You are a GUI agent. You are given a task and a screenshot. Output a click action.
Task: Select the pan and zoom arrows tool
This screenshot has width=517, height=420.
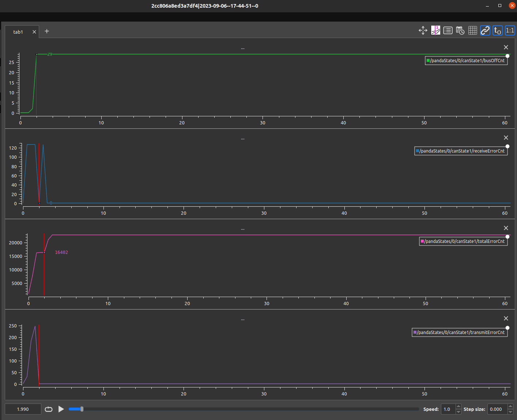pos(423,30)
